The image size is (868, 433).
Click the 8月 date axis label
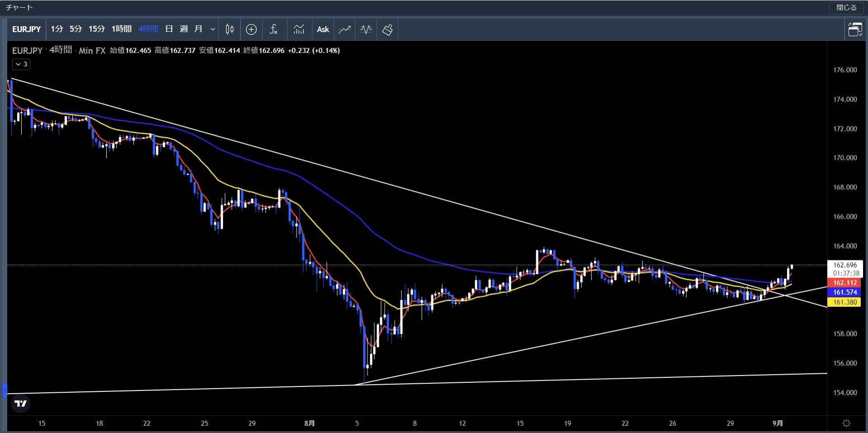coord(309,423)
